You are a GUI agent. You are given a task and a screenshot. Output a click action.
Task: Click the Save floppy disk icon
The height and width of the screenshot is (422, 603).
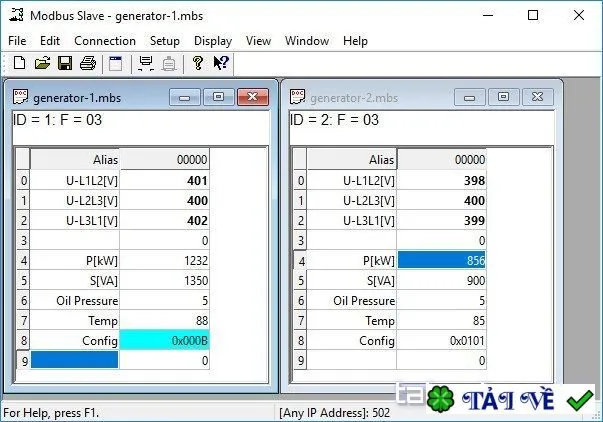(65, 63)
